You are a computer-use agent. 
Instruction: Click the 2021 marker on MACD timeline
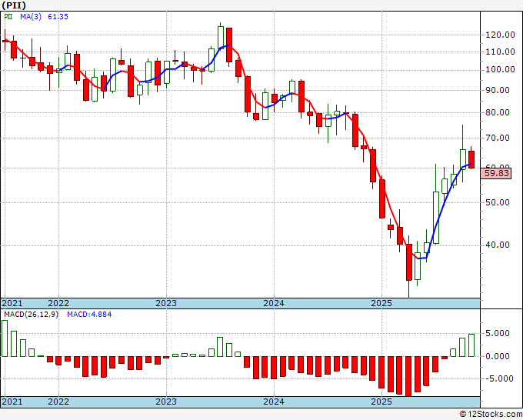[12, 402]
